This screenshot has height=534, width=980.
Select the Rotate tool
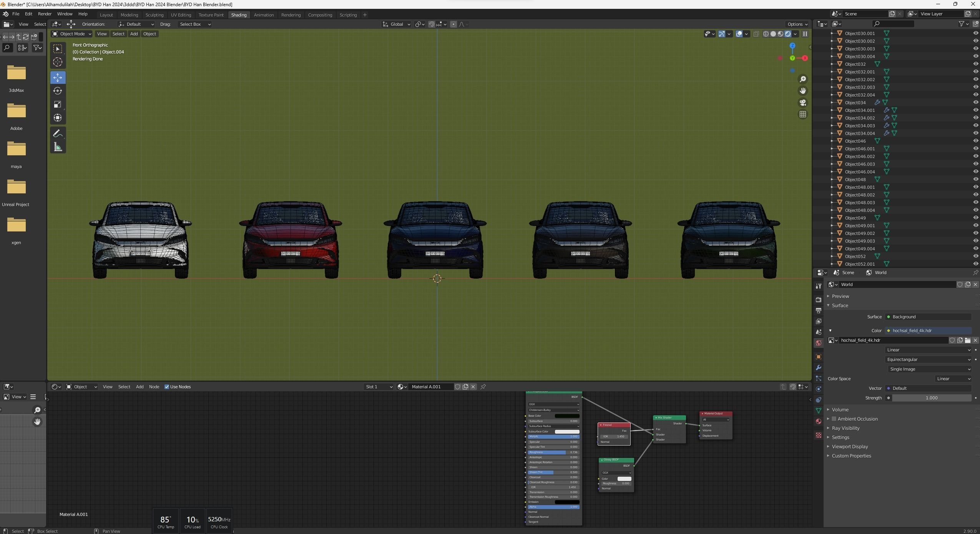click(58, 91)
